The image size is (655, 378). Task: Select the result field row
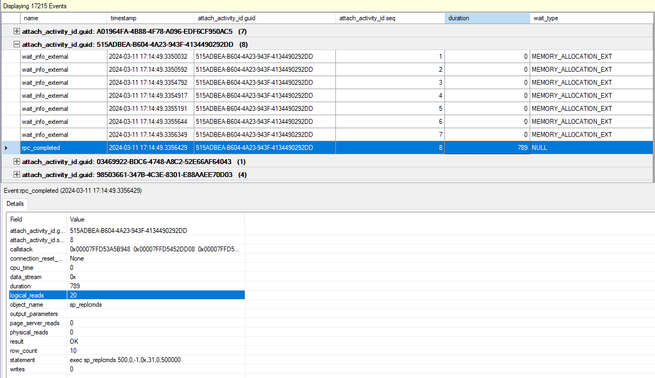(x=127, y=341)
